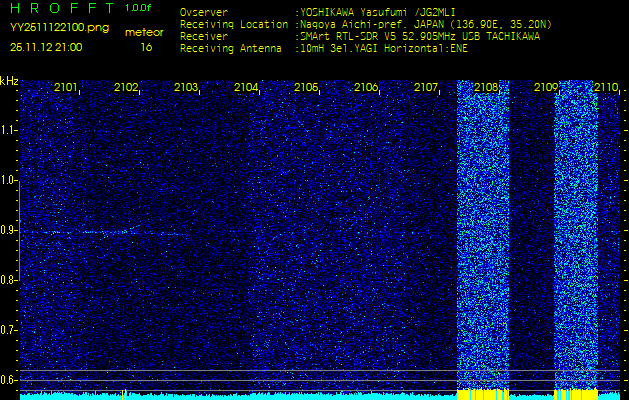Click the 2110 time marker
This screenshot has height=400, width=629.
pos(606,87)
